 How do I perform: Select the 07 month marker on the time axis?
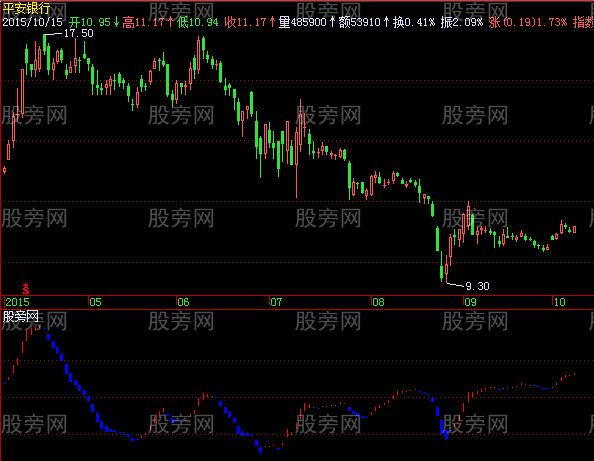(x=276, y=302)
